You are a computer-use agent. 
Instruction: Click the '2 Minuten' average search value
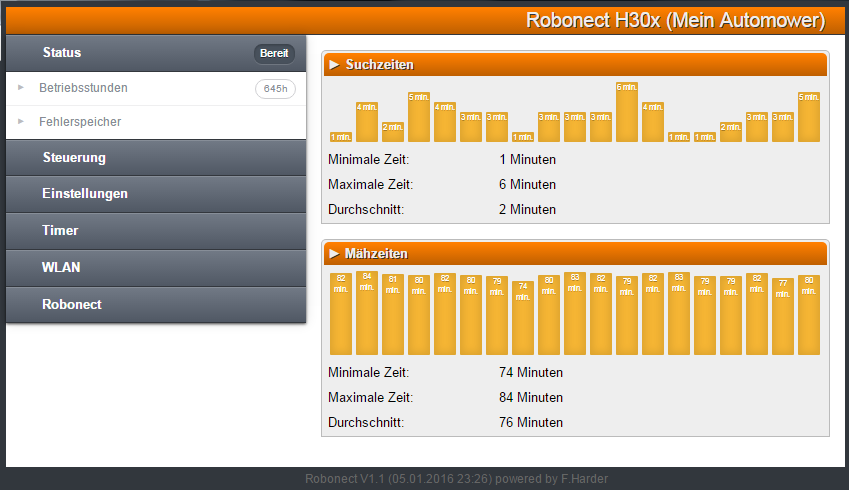pyautogui.click(x=527, y=210)
